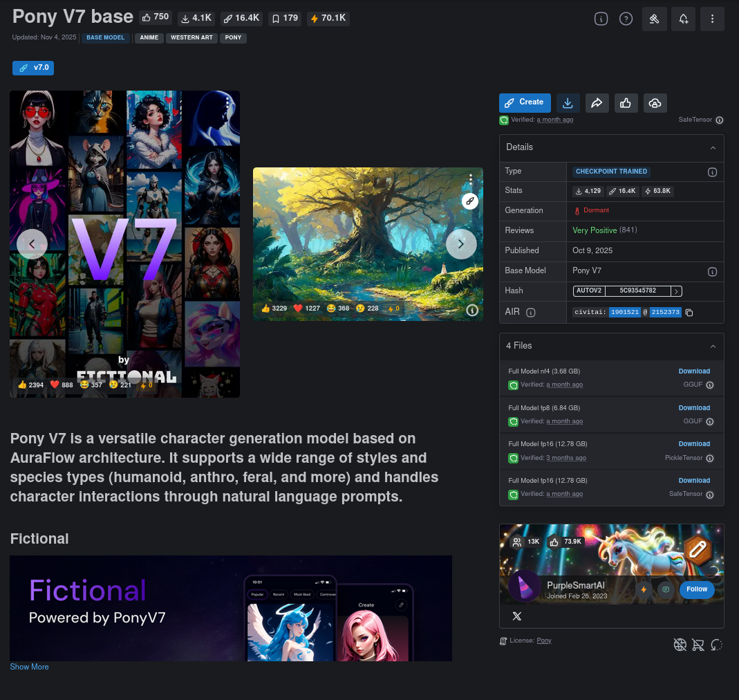739x700 pixels.
Task: Click heart 1227 reaction on forest image
Action: [307, 308]
